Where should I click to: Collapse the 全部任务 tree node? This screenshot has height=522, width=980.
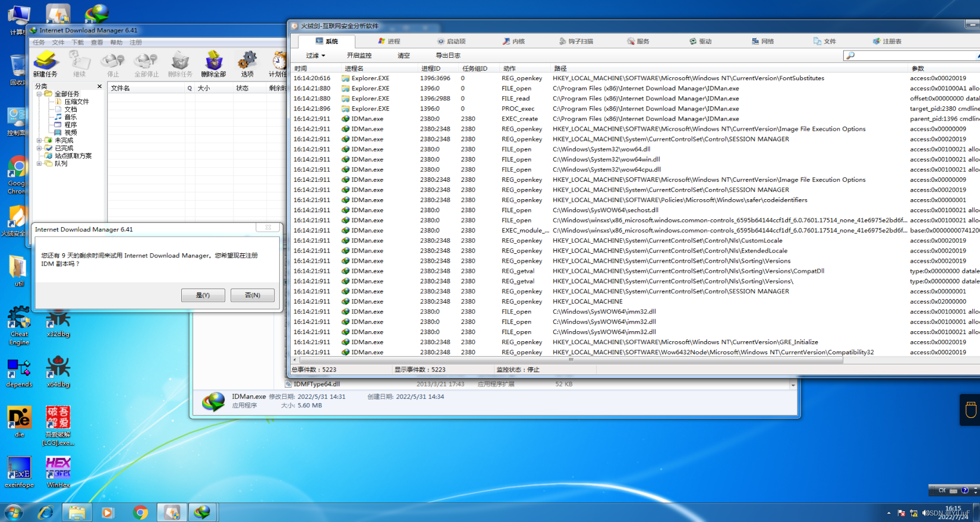[x=39, y=94]
